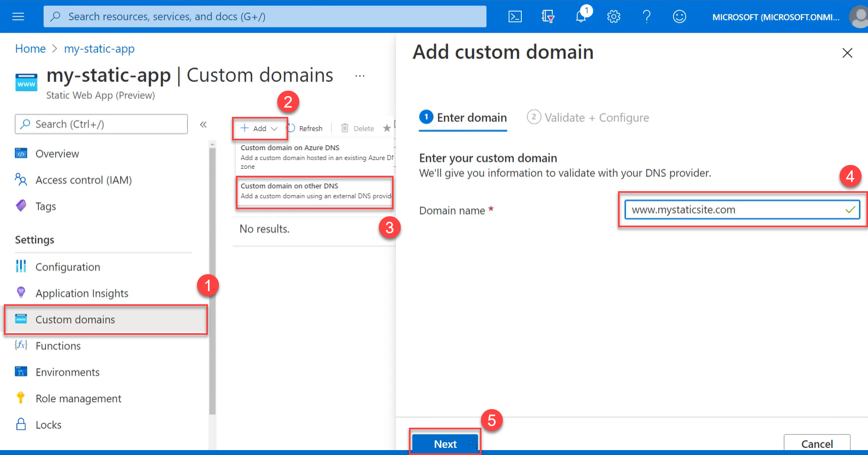
Task: Click the Domain name input field
Action: 742,210
